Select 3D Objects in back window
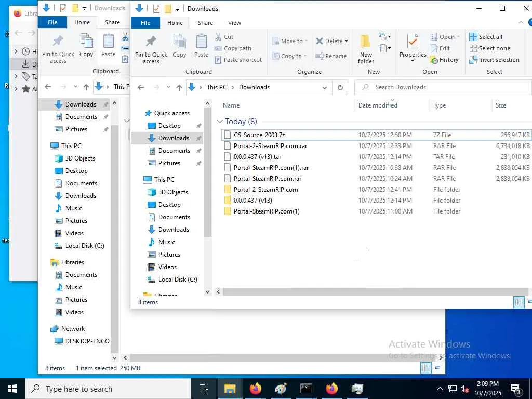This screenshot has height=399, width=532. (x=80, y=158)
